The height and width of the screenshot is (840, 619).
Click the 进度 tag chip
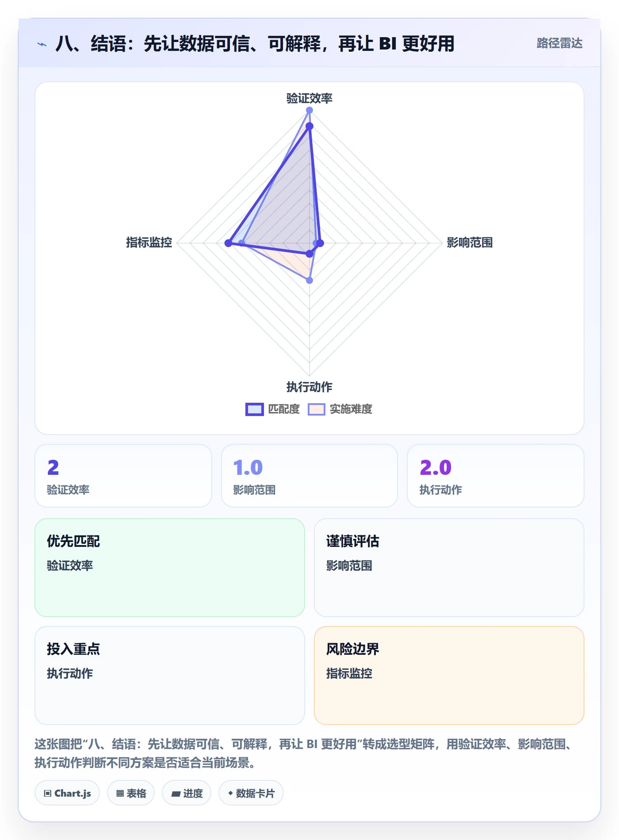[187, 793]
